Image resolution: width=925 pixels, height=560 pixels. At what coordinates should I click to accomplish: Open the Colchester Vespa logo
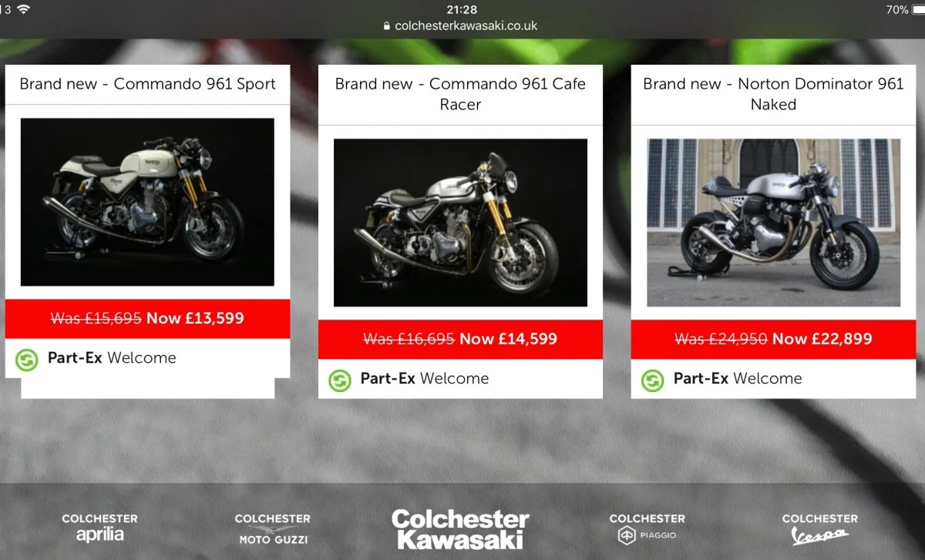pyautogui.click(x=819, y=528)
